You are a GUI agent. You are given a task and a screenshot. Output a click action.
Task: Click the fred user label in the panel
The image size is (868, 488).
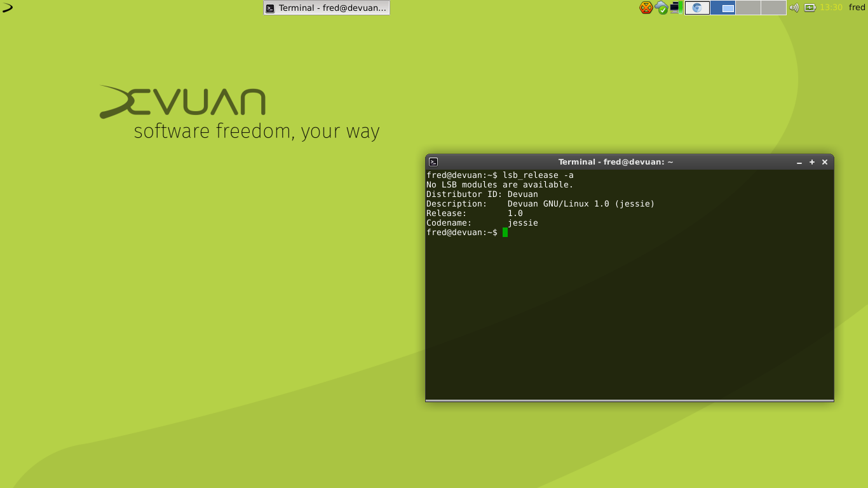(x=857, y=8)
